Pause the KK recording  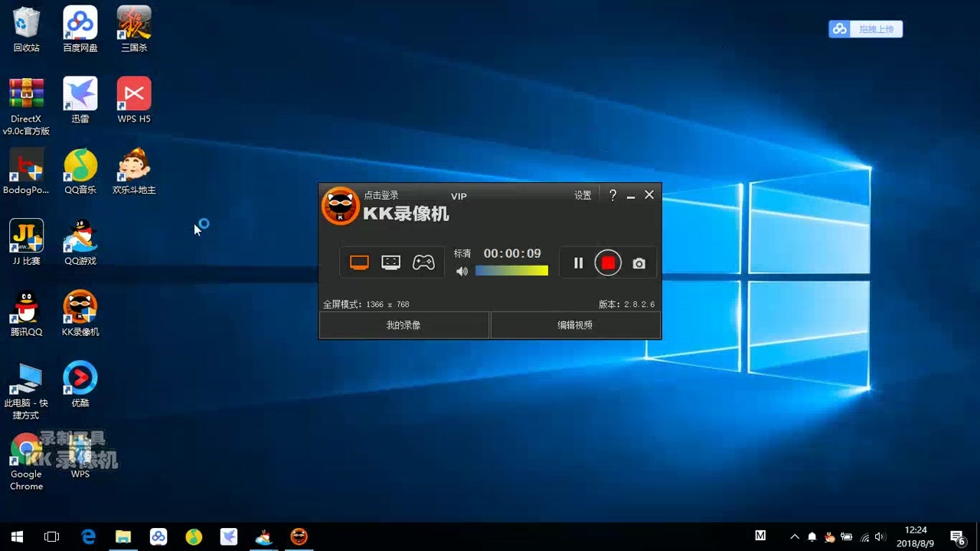click(x=578, y=263)
